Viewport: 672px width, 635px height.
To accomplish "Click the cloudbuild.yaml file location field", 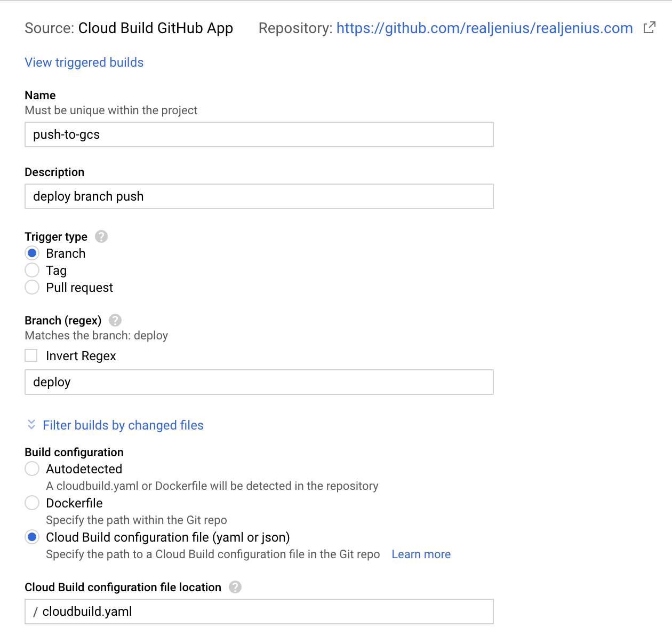I will [259, 612].
